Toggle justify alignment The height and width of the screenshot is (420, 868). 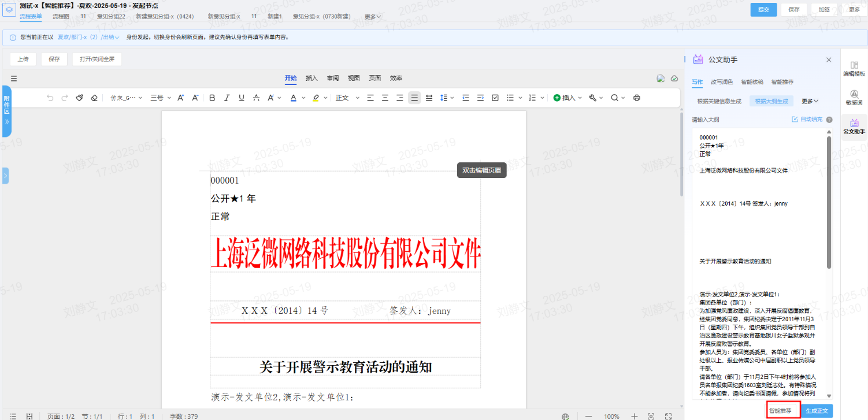pyautogui.click(x=414, y=98)
